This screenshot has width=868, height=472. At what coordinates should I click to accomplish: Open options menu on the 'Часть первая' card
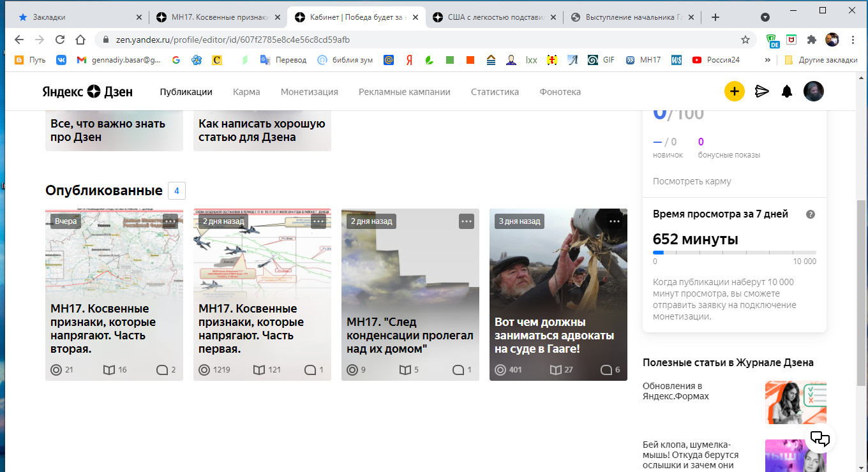(x=318, y=221)
